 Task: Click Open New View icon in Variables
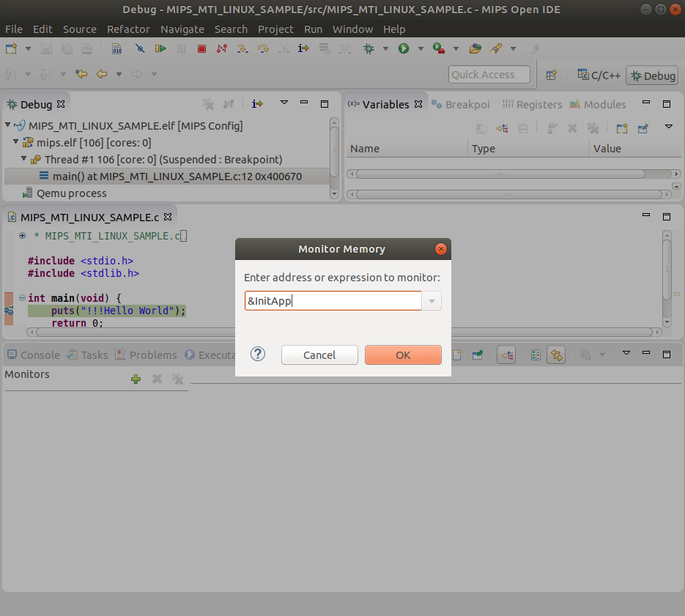pyautogui.click(x=622, y=128)
